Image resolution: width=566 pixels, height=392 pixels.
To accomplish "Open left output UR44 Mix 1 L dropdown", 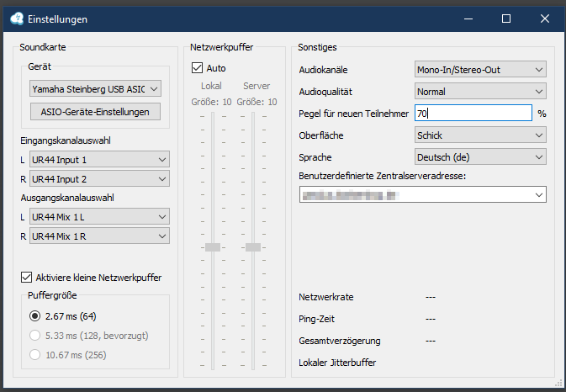I will pos(99,217).
